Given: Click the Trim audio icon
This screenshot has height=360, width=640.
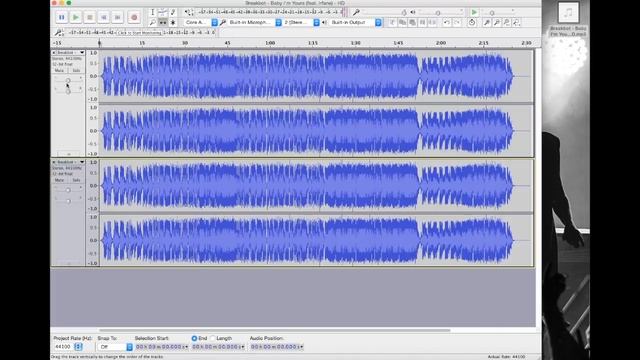Looking at the screenshot, I should (422, 22).
